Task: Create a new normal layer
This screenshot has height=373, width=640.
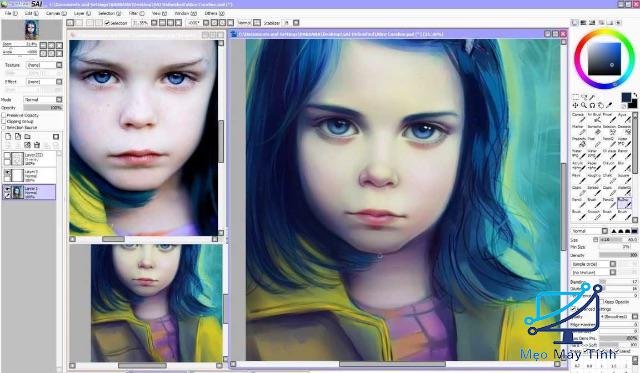Action: tap(8, 137)
